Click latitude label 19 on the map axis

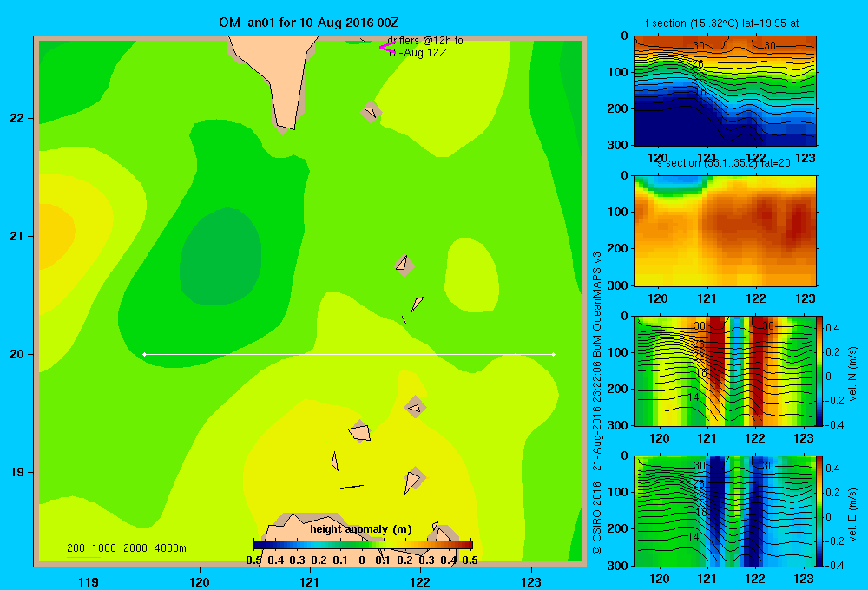click(x=17, y=472)
